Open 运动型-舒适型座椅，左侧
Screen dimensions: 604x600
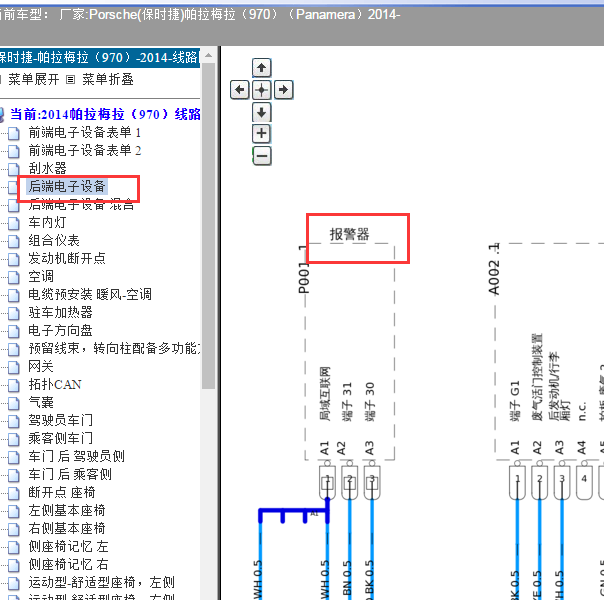[x=101, y=582]
